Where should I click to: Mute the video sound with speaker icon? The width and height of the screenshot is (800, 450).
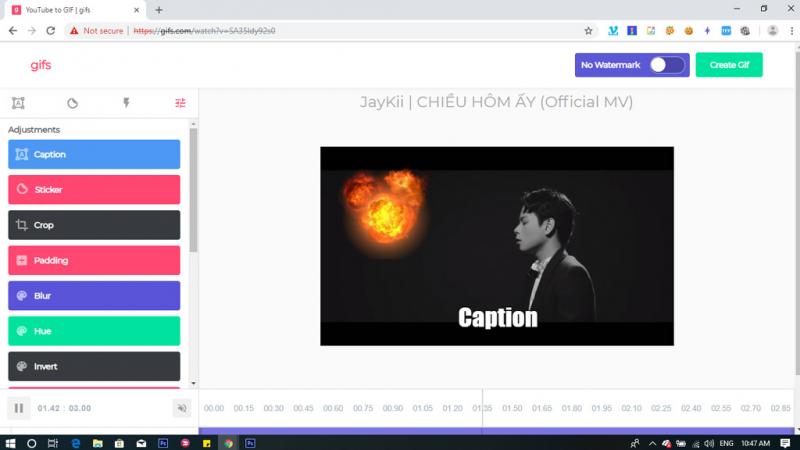click(181, 408)
